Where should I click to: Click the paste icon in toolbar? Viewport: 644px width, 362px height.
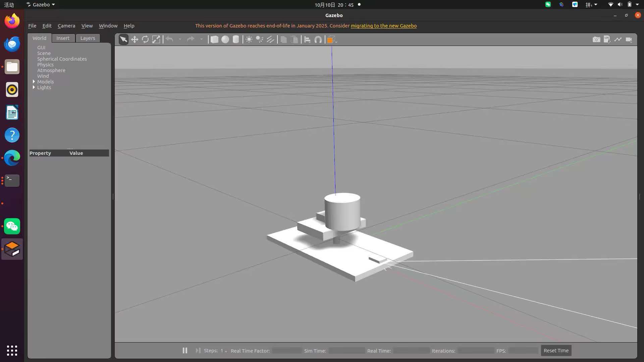pyautogui.click(x=294, y=40)
